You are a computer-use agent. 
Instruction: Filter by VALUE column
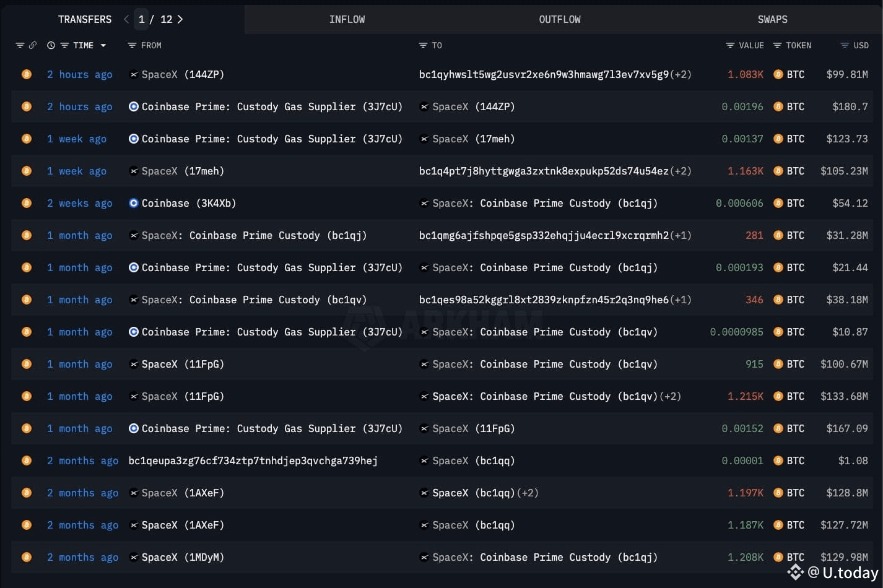click(730, 45)
